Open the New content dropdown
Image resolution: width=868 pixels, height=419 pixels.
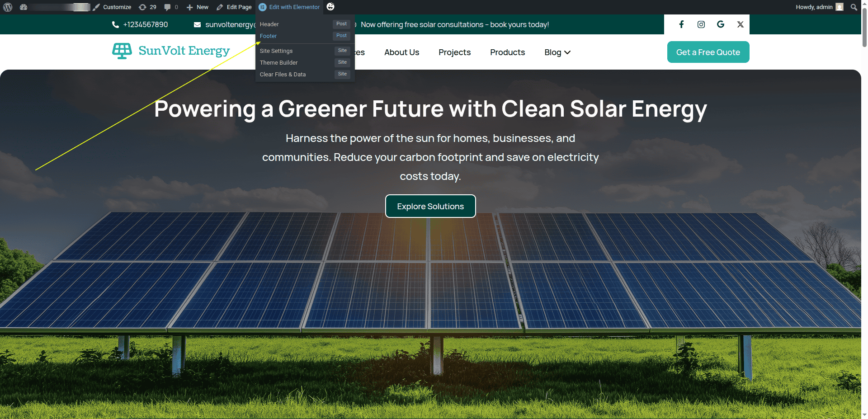198,7
